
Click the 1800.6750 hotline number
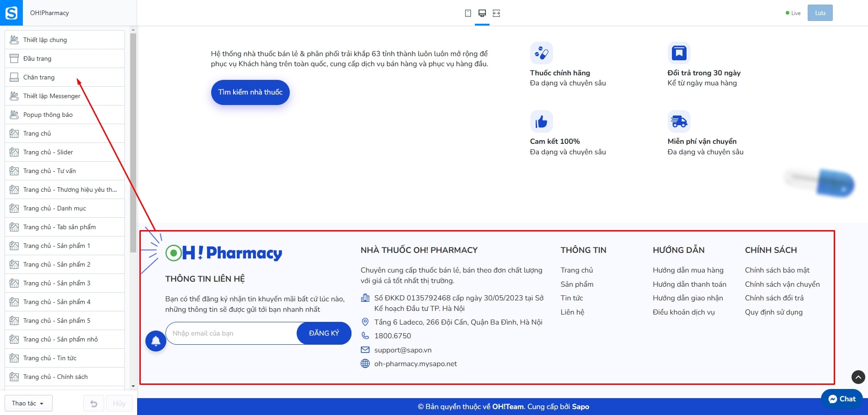[393, 336]
